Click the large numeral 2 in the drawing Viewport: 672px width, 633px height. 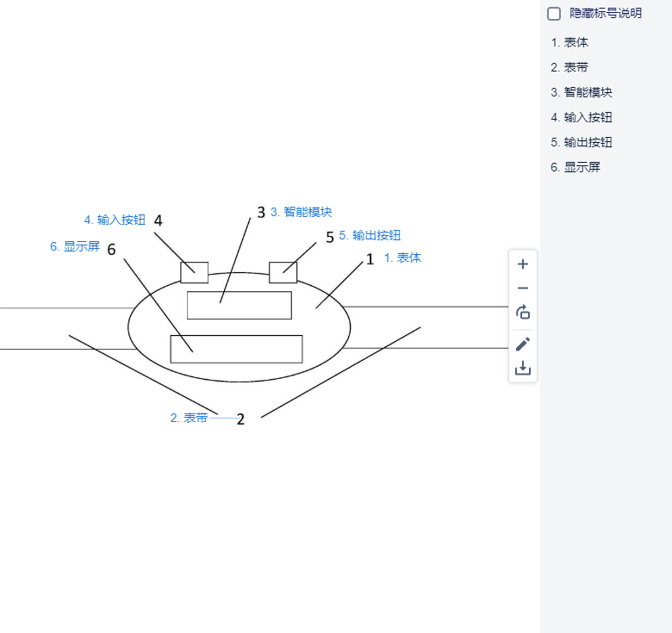240,419
